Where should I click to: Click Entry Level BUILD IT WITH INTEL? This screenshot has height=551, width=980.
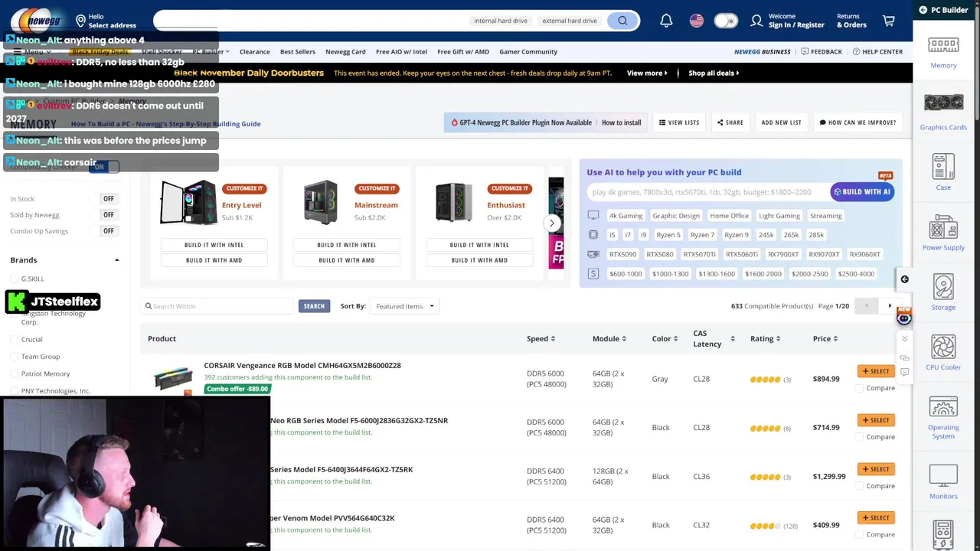coord(214,245)
